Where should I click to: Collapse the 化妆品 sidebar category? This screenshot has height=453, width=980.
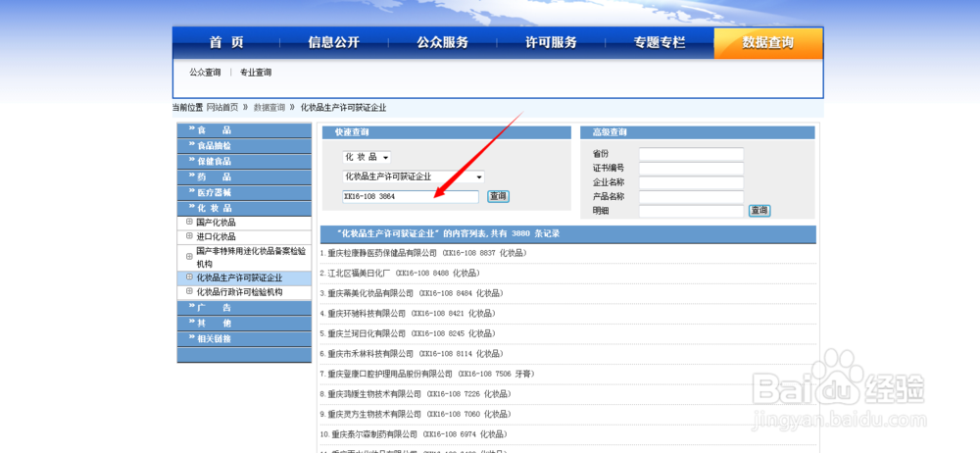tap(244, 208)
